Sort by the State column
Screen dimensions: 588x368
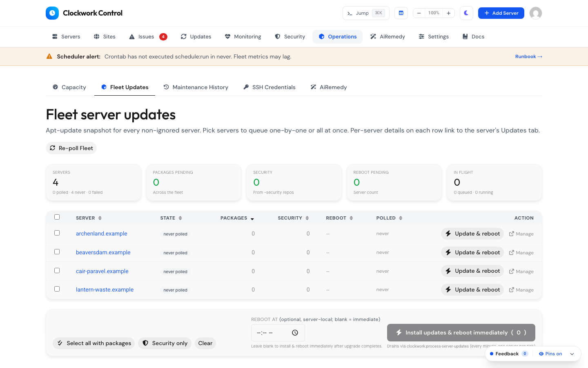click(171, 218)
